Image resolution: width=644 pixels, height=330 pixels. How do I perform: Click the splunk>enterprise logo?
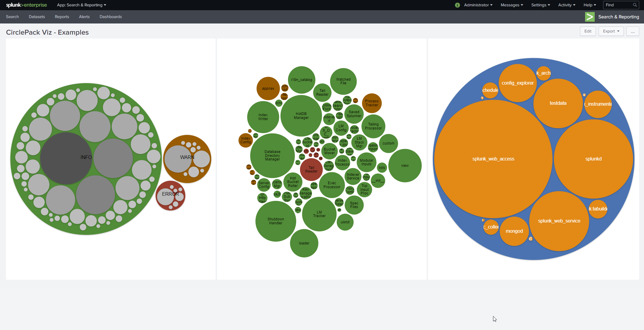coord(26,5)
